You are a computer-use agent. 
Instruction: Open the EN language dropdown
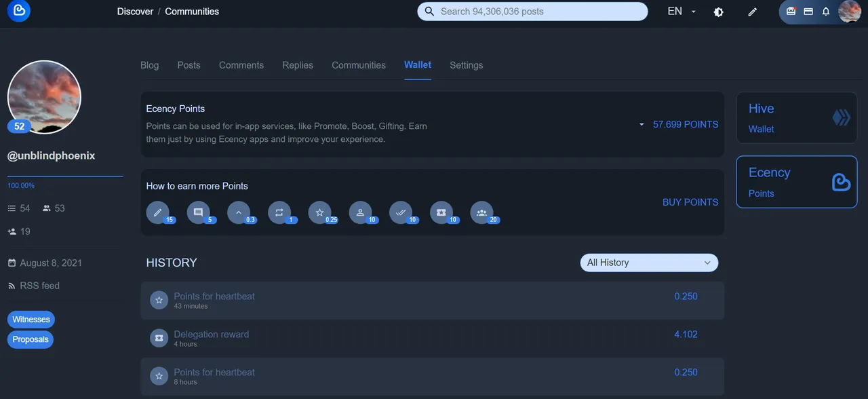[x=682, y=12]
